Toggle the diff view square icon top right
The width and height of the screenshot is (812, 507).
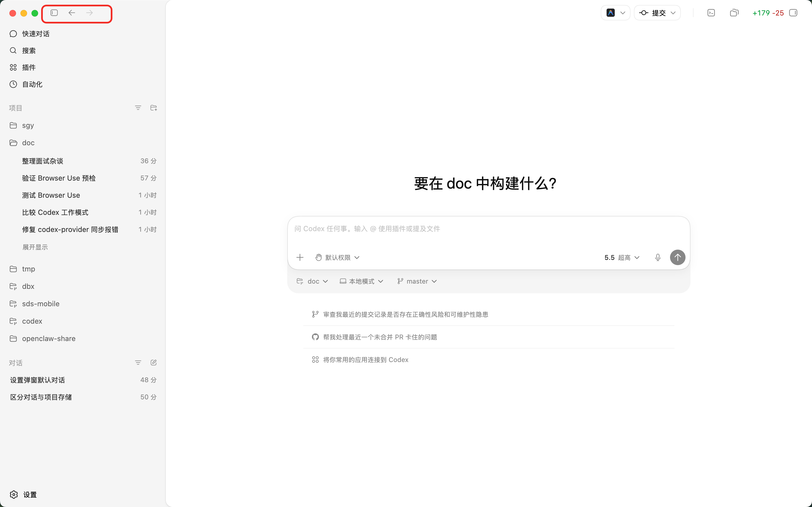coord(793,13)
